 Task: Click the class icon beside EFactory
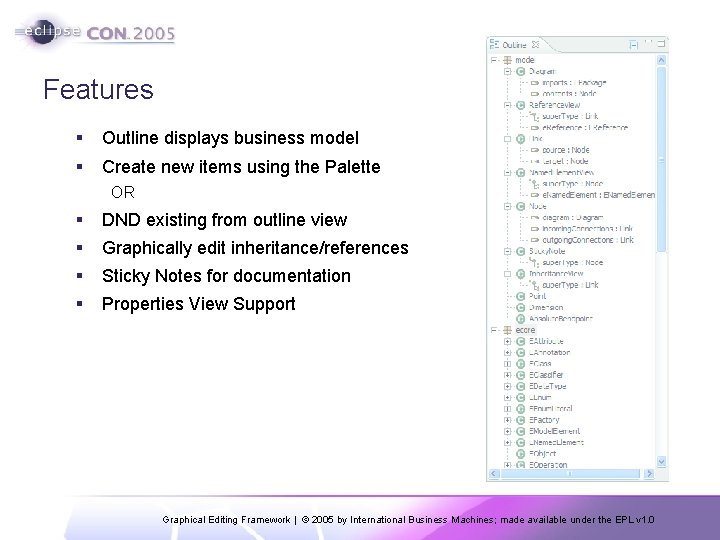coord(520,420)
